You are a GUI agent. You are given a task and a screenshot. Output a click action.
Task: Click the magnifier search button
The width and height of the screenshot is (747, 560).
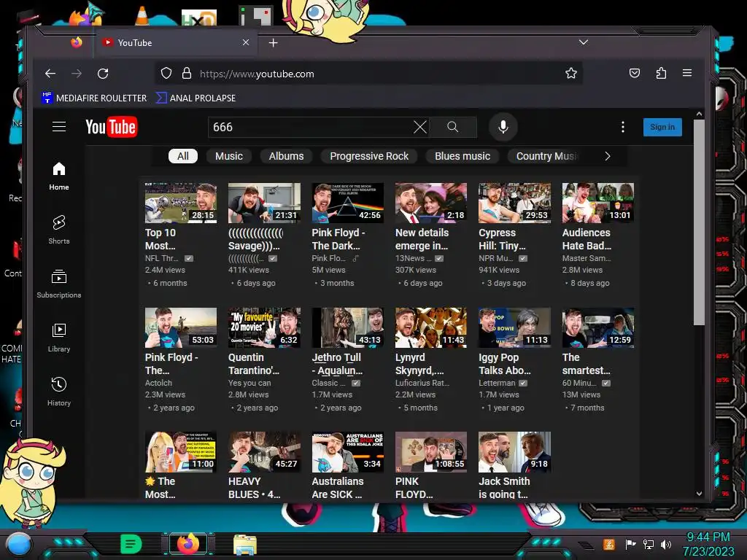[452, 127]
